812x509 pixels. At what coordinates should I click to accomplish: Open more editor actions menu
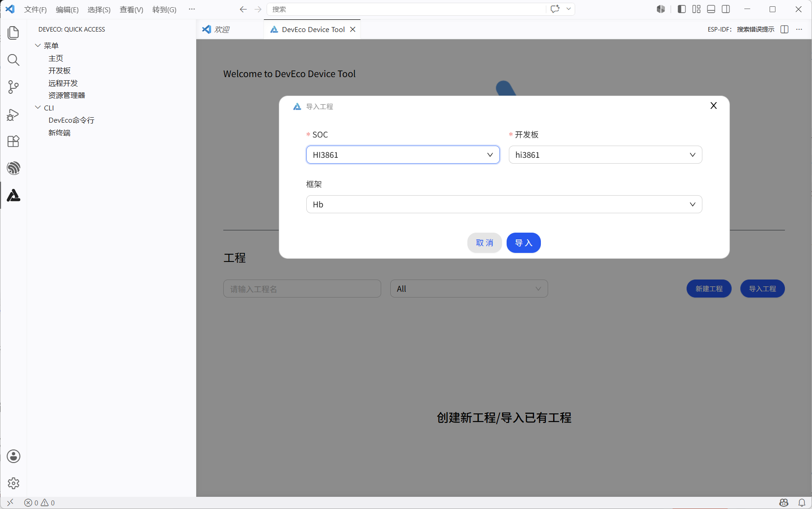click(x=799, y=29)
